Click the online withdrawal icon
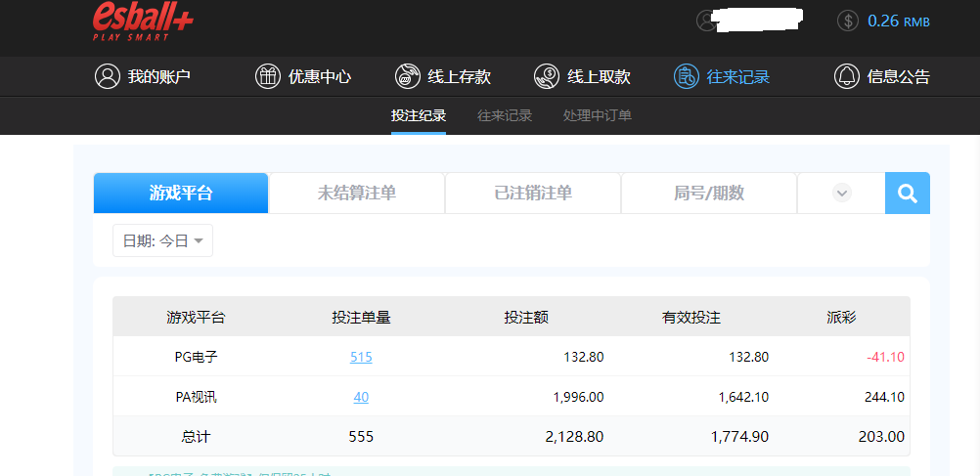This screenshot has height=476, width=980. pos(547,76)
